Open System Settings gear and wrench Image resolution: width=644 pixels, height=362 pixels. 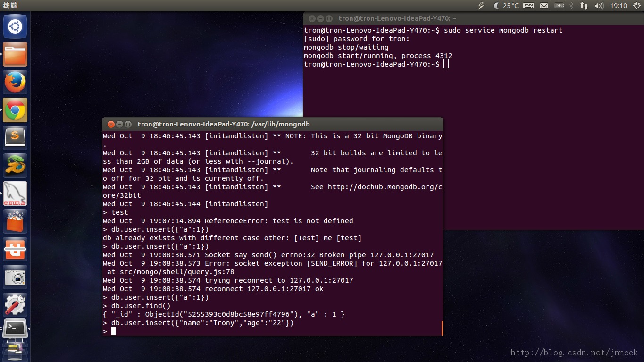pyautogui.click(x=15, y=304)
